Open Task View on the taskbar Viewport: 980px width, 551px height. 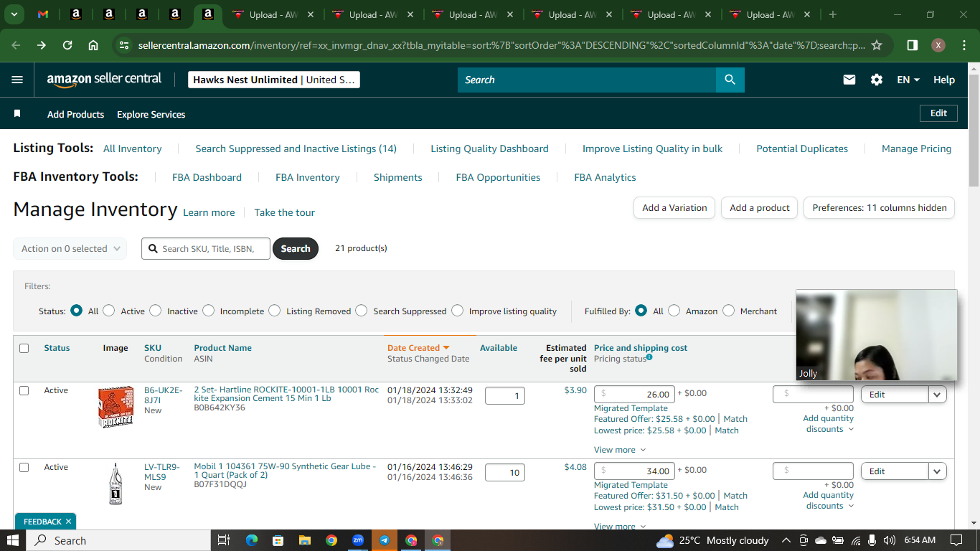pyautogui.click(x=224, y=540)
